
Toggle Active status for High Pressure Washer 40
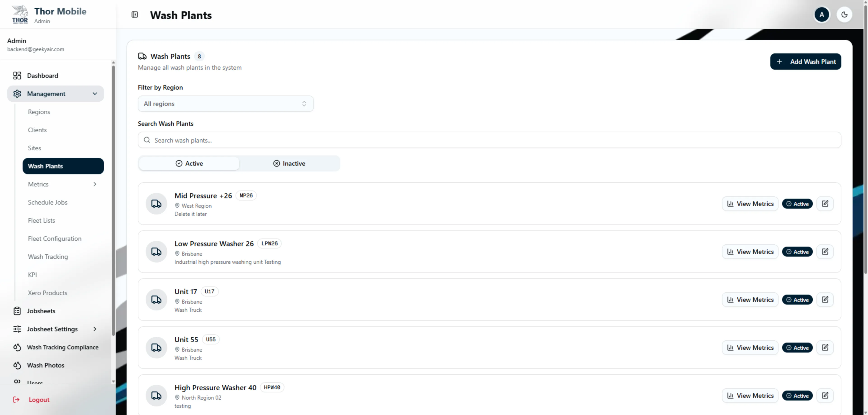797,396
